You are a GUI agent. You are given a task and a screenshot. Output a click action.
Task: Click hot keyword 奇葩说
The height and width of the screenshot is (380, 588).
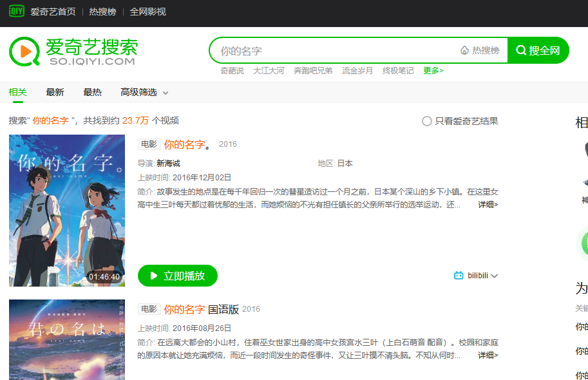click(232, 70)
